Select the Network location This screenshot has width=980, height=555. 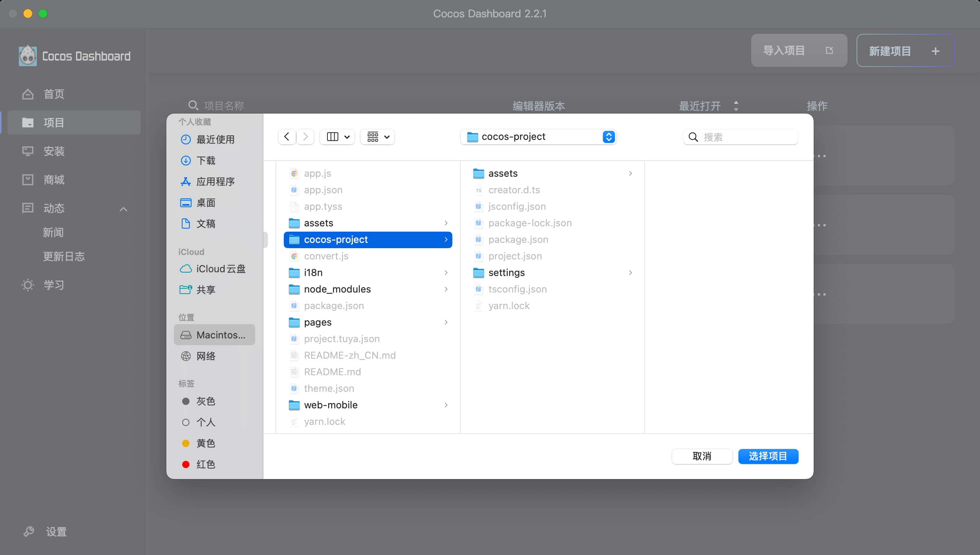click(x=205, y=356)
